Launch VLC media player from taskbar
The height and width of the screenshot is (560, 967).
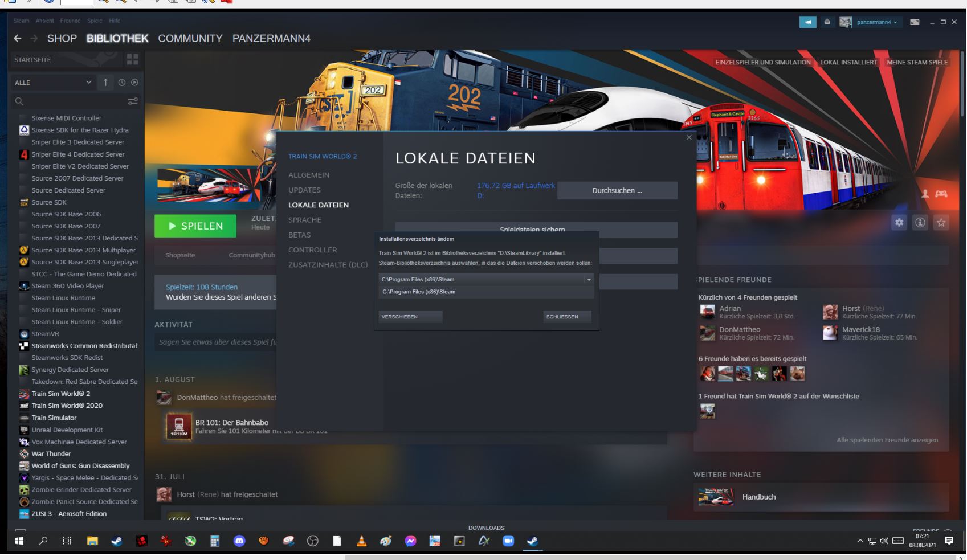pos(361,541)
